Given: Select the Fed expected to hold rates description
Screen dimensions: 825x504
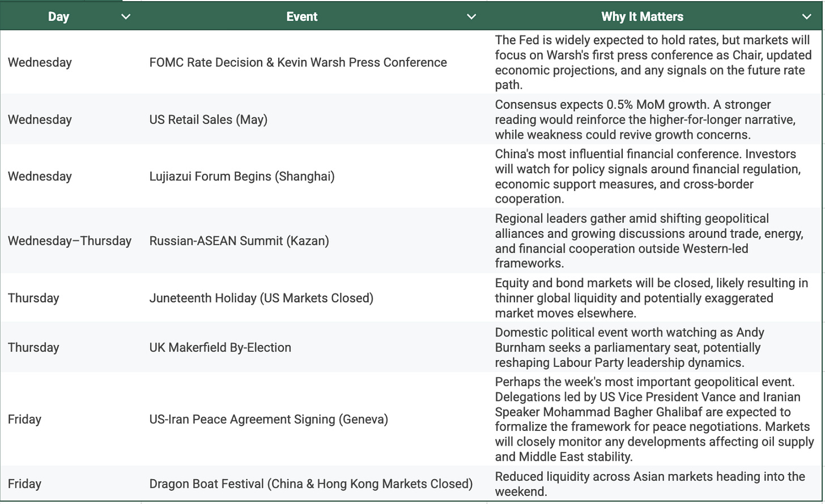Looking at the screenshot, I should point(653,62).
